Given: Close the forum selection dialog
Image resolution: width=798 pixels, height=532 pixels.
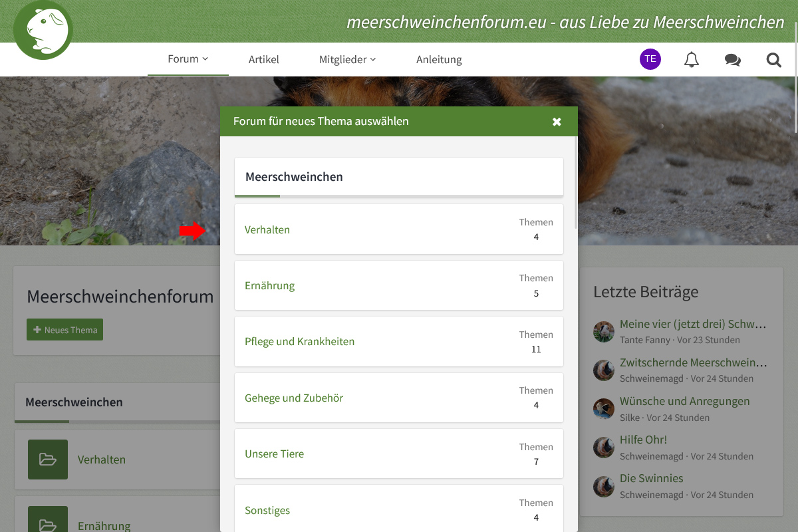Looking at the screenshot, I should coord(557,122).
